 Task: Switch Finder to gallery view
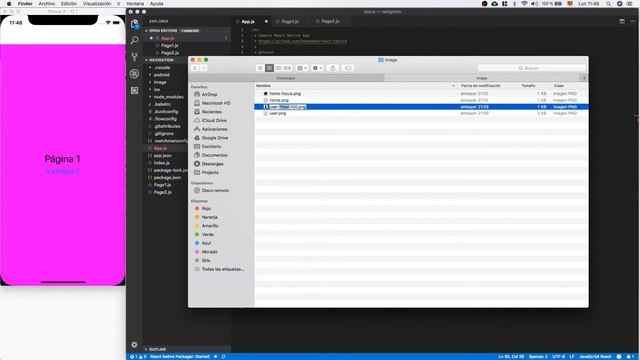pyautogui.click(x=287, y=68)
